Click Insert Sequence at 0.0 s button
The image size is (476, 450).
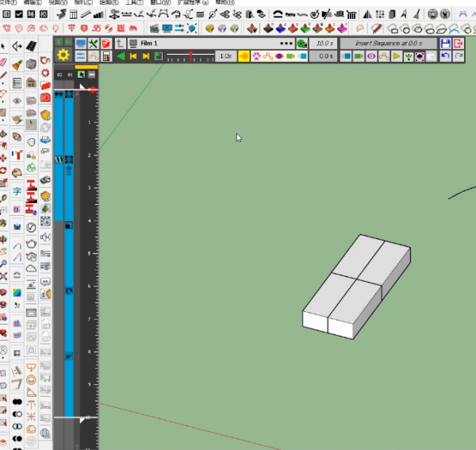coord(388,44)
